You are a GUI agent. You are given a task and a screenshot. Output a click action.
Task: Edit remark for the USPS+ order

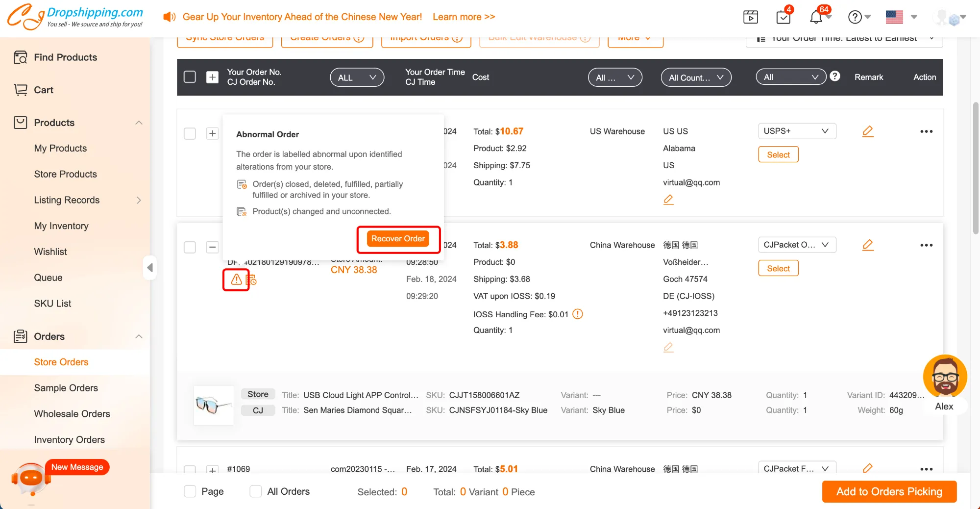[867, 131]
